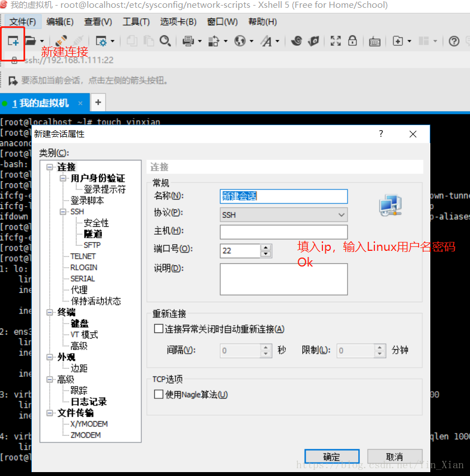Click the 主机 host input field
The image size is (470, 476).
[283, 232]
